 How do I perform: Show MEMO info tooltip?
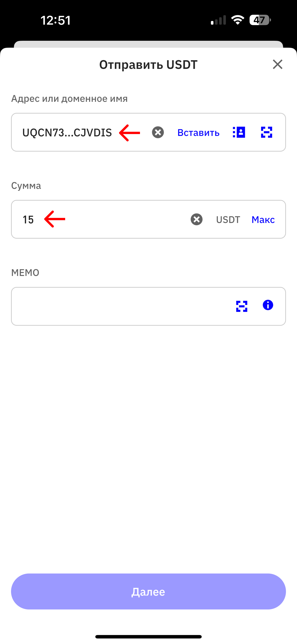268,305
